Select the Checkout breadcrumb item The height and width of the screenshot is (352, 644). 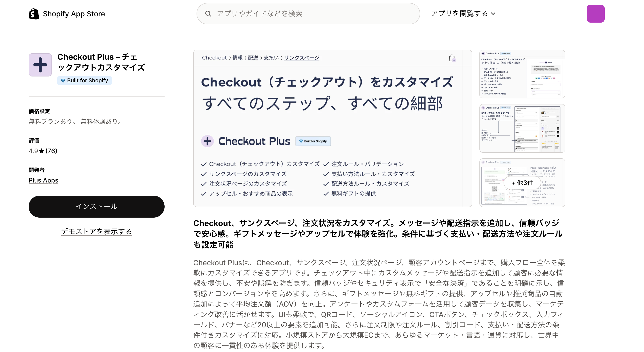coord(214,57)
